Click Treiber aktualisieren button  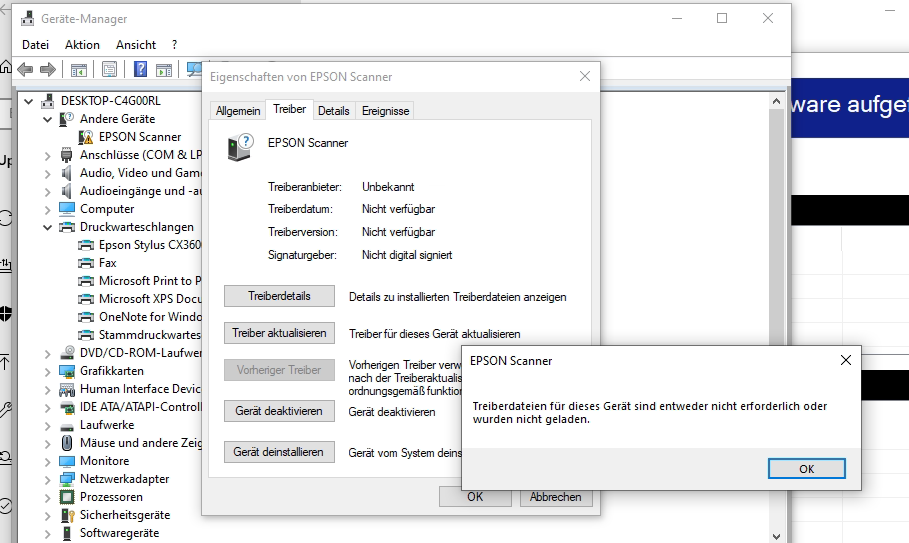point(279,333)
